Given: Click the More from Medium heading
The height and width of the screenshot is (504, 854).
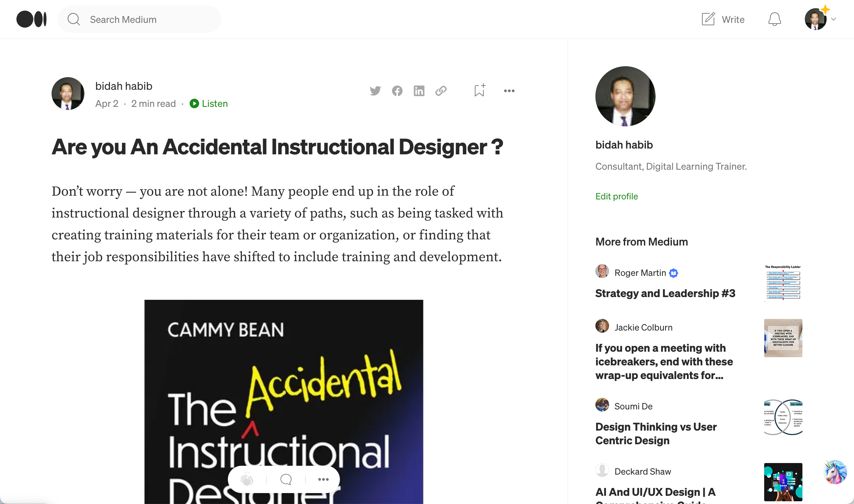Looking at the screenshot, I should 642,242.
